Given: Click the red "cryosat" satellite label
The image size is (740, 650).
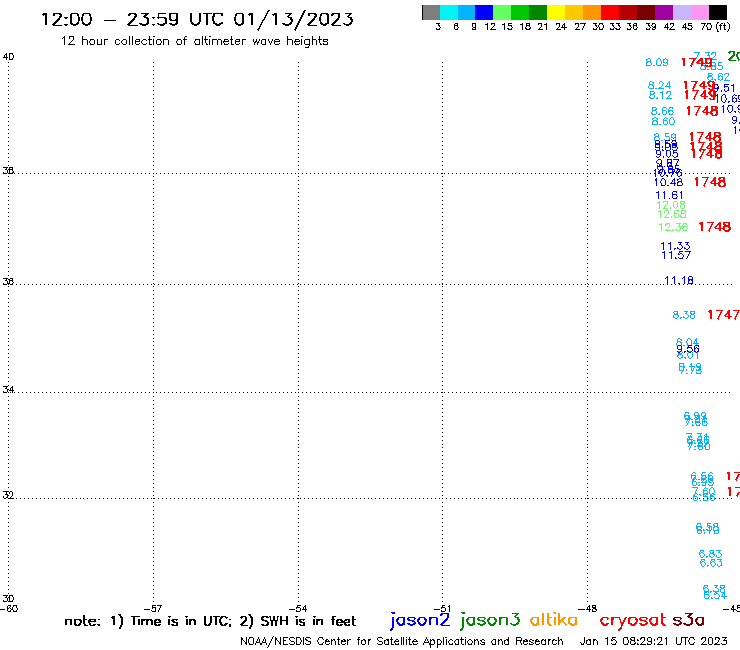Looking at the screenshot, I should click(x=632, y=620).
